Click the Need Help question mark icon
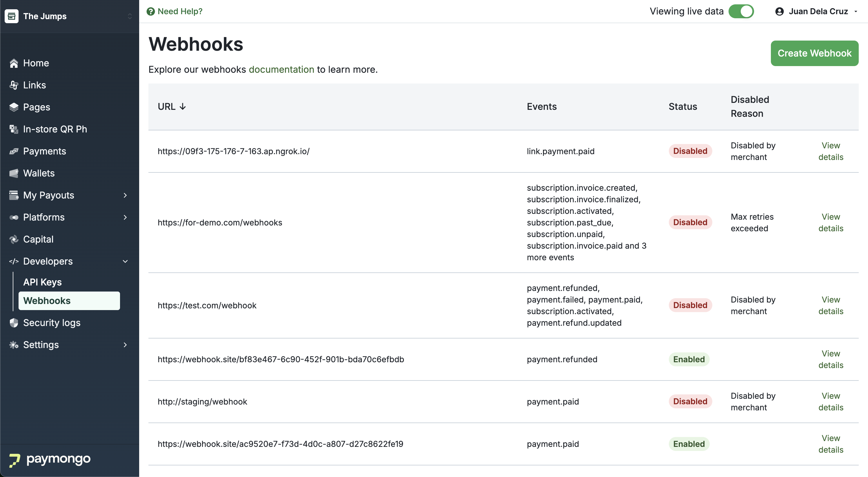 pos(151,12)
